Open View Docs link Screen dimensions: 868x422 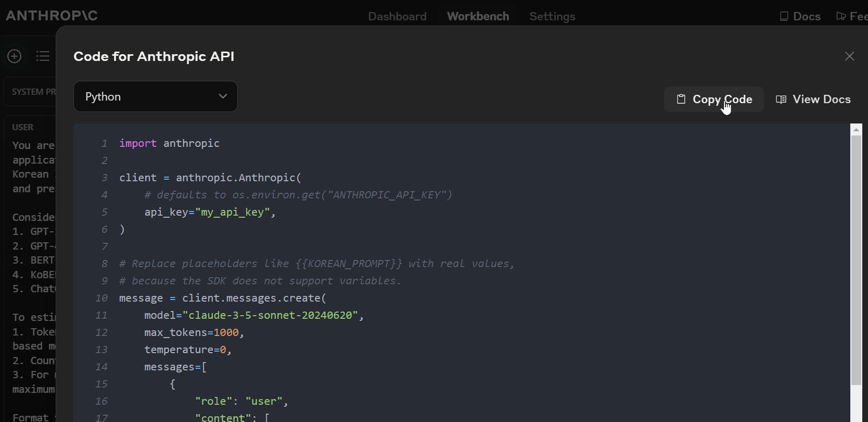(813, 99)
